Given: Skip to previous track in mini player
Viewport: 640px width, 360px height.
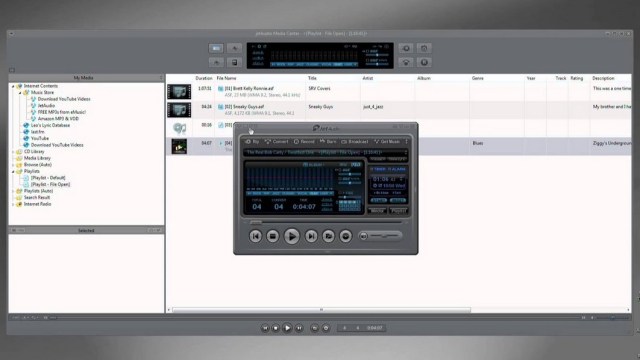Looking at the screenshot, I should pos(256,236).
